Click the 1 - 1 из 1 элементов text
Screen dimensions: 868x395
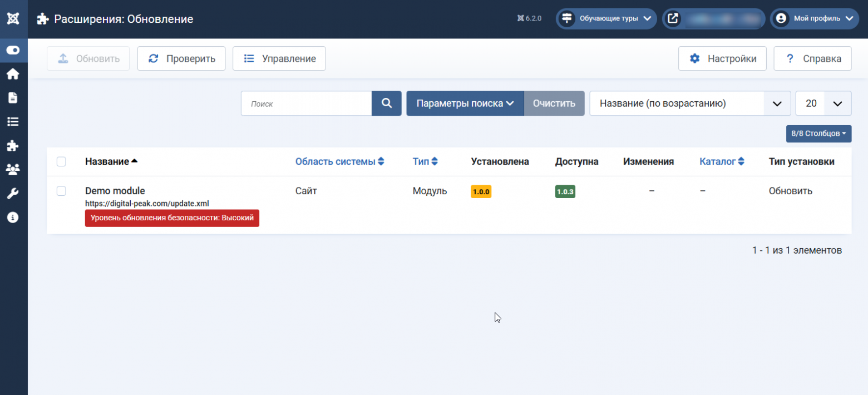click(x=797, y=250)
